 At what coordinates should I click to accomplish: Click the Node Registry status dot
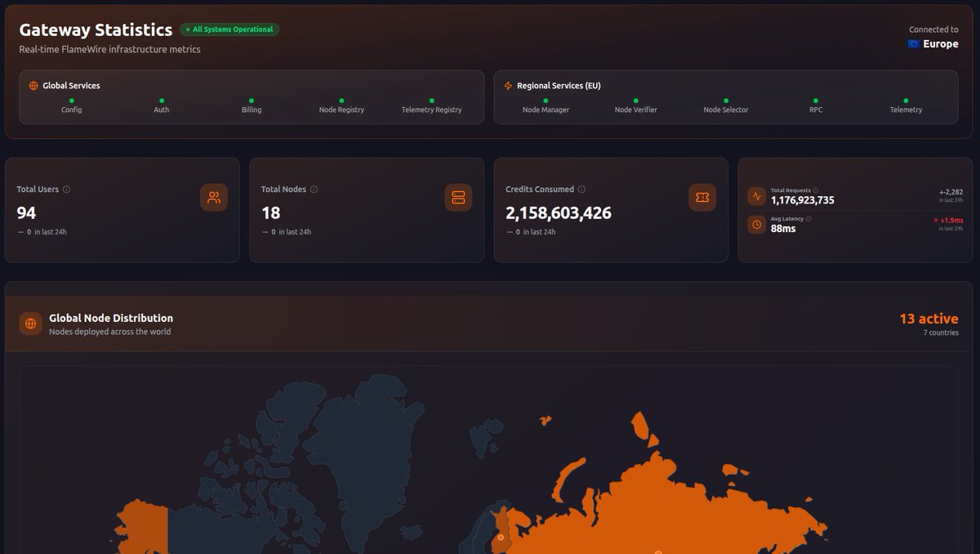(341, 101)
